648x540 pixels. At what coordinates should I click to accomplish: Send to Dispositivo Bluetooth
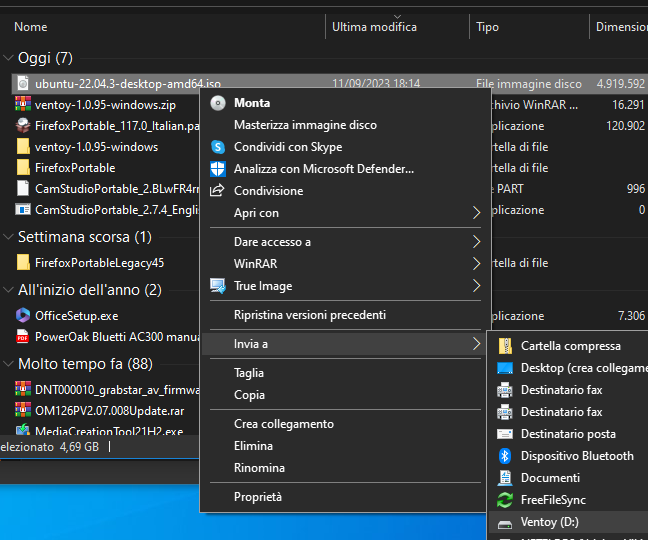click(568, 456)
